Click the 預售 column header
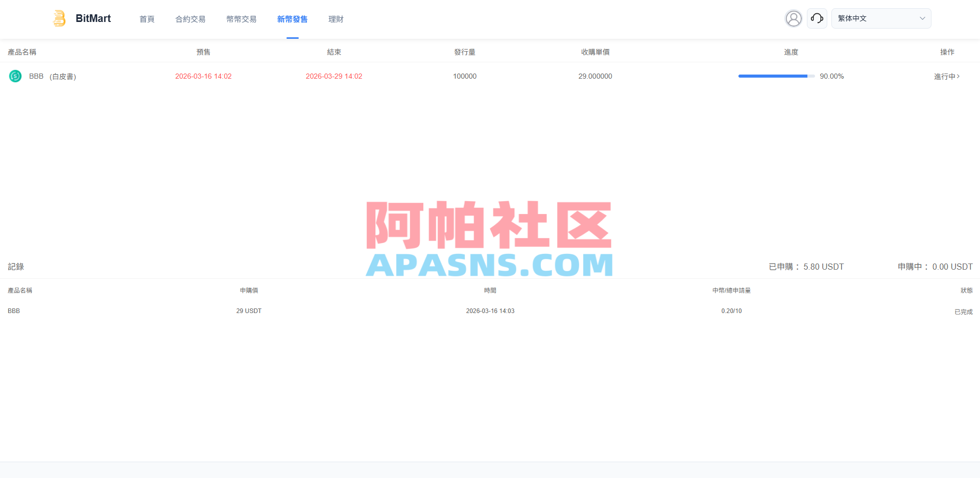 [x=203, y=52]
